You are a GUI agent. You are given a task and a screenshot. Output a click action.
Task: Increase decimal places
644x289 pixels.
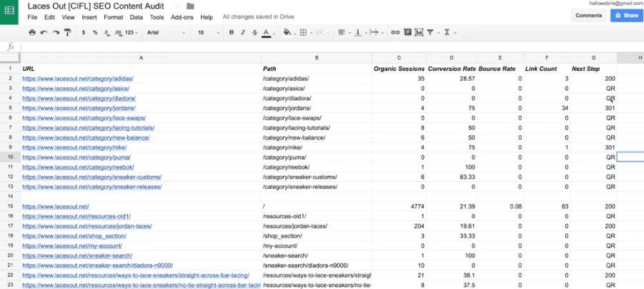(x=118, y=32)
